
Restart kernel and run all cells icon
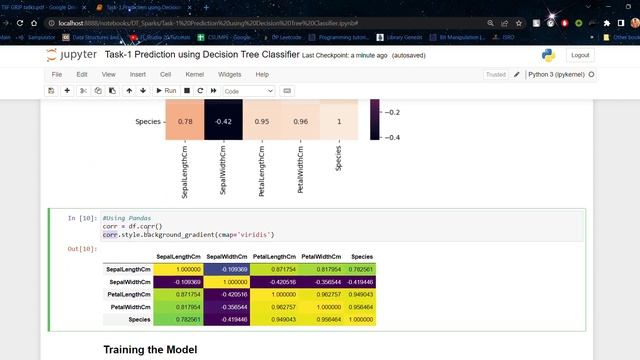click(213, 91)
